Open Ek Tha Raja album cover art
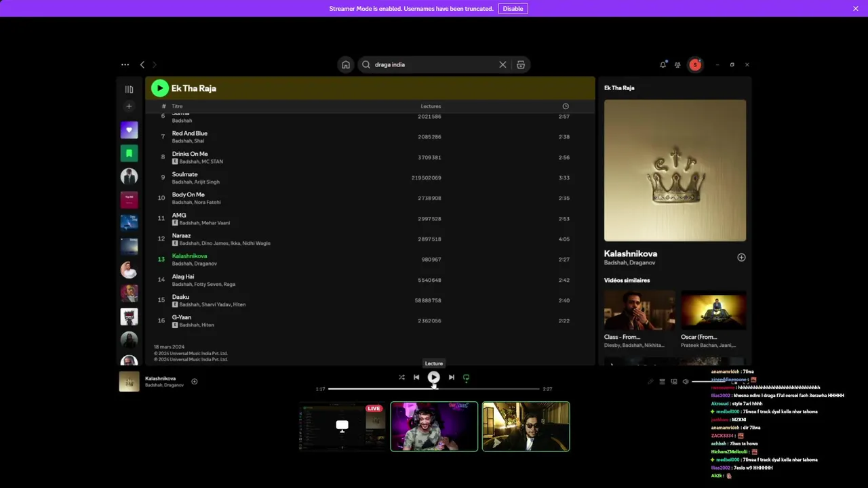Screen dimensions: 868x488 coord(675,170)
